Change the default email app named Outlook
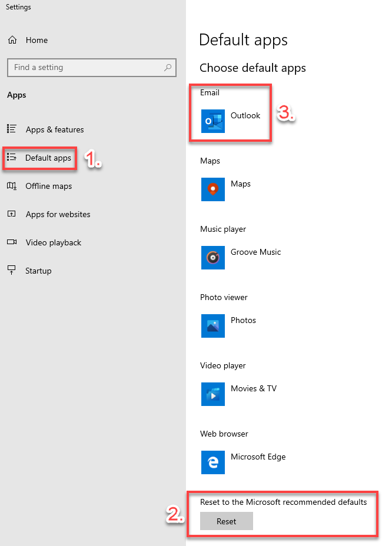 (x=245, y=115)
